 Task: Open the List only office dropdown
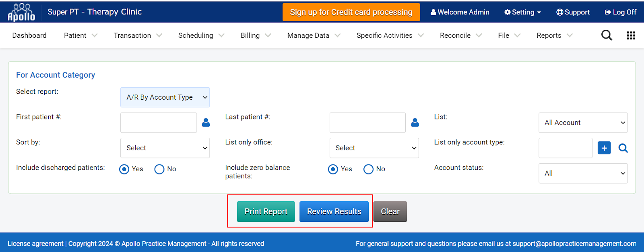click(374, 148)
